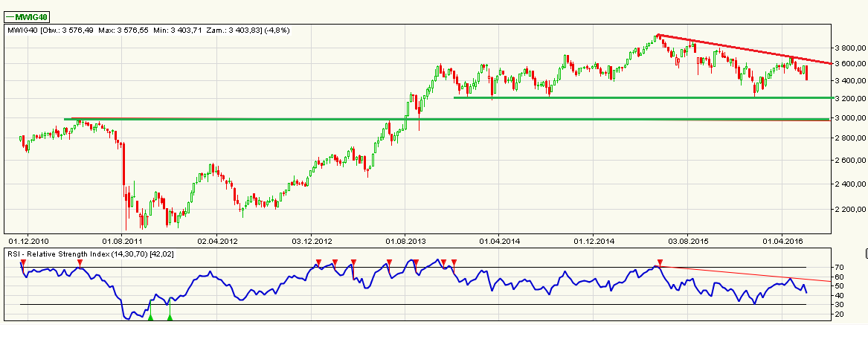Click the 01.12.2010 date axis label
The height and width of the screenshot is (342, 868).
28,241
